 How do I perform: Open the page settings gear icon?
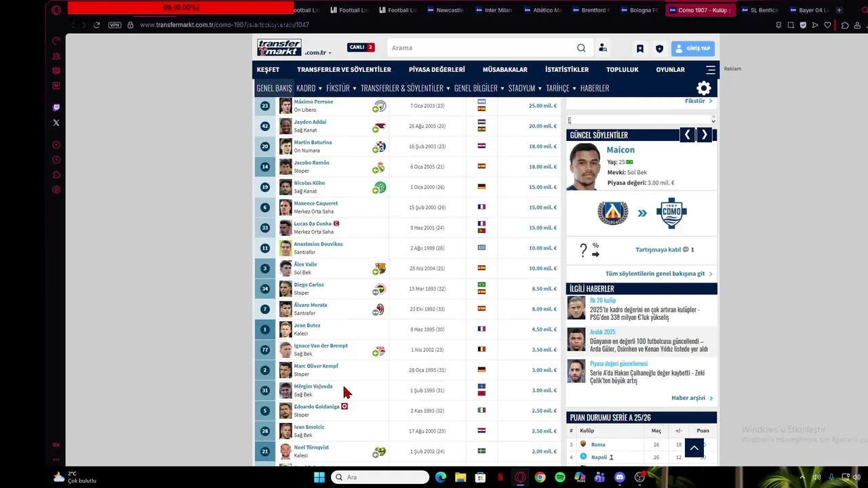[x=704, y=88]
